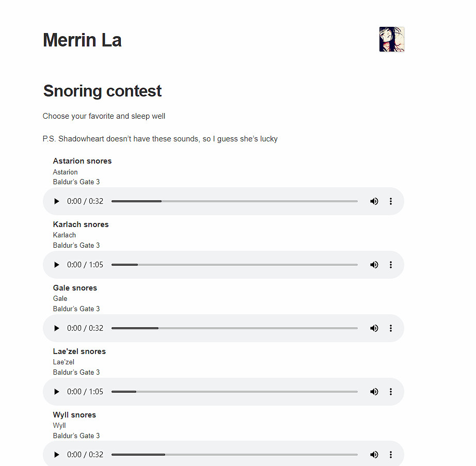Open three-dot menu on Wyll snores

tap(391, 455)
